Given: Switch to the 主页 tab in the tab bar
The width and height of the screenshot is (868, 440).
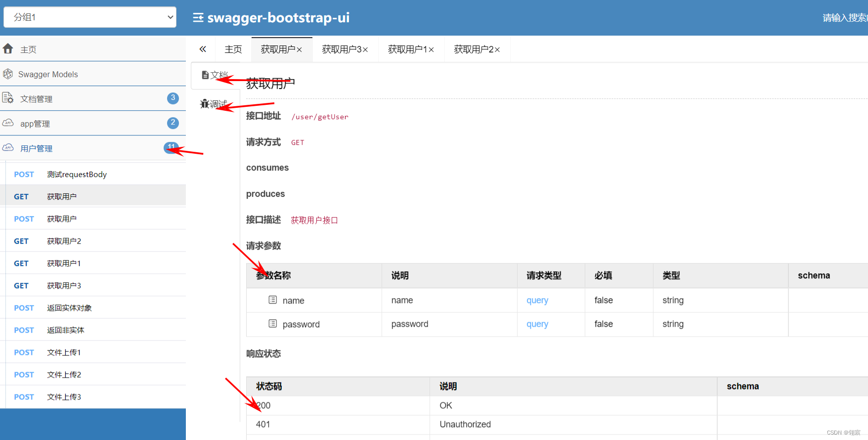Looking at the screenshot, I should tap(233, 49).
